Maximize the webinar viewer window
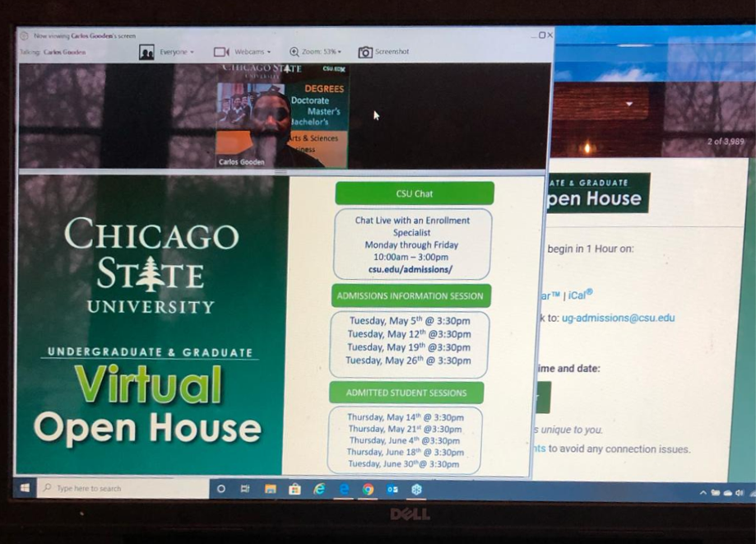Viewport: 756px width, 544px height. [x=542, y=35]
